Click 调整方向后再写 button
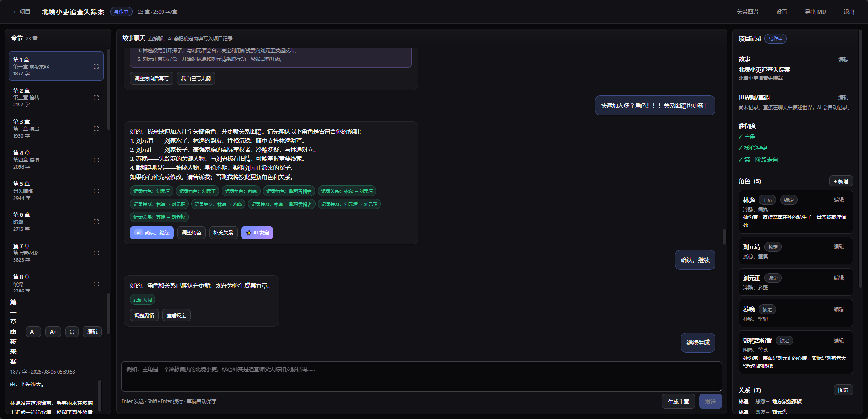 click(x=151, y=79)
